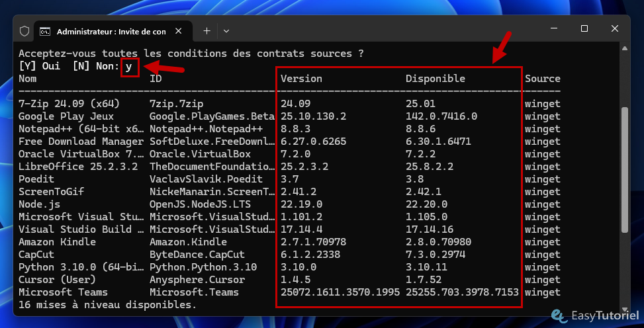Select the Administrateur : Invite de commandes tab
The image size is (644, 328).
113,31
